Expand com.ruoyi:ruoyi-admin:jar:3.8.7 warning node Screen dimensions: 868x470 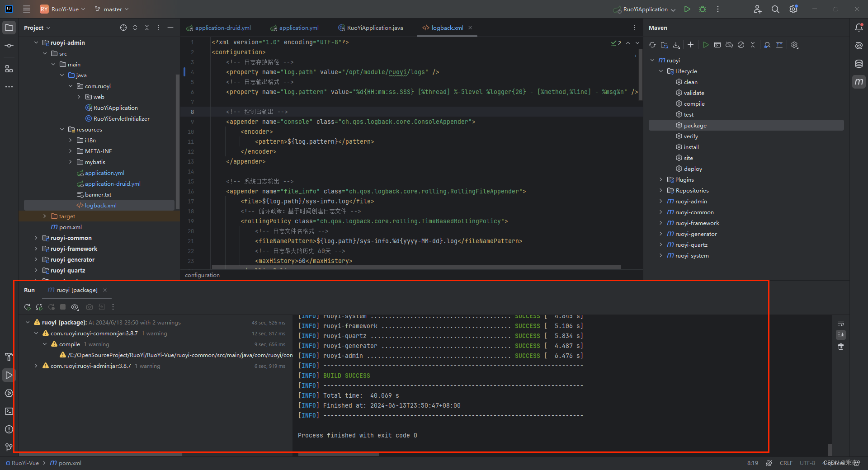coord(36,366)
